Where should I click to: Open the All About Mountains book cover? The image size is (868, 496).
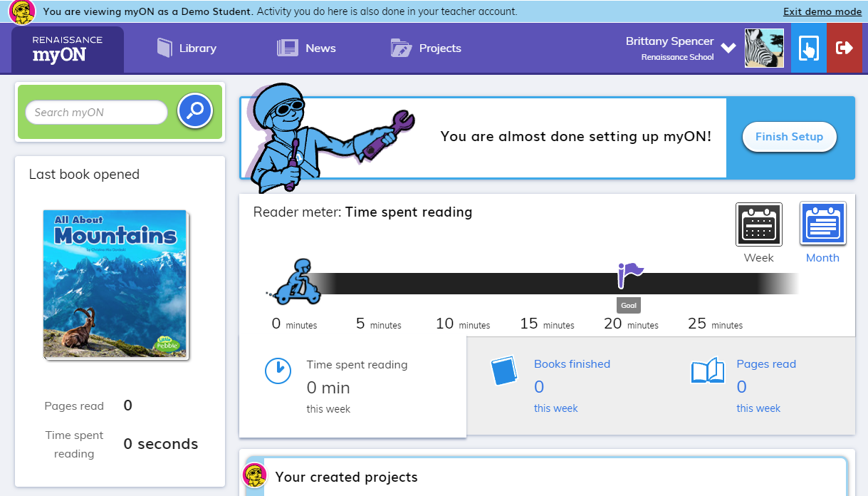(x=115, y=284)
